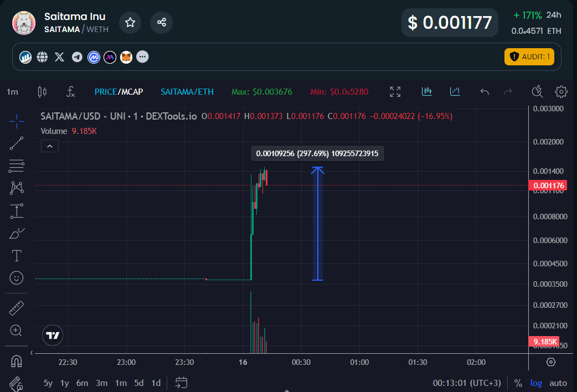Click the AUDIT: 1 badge
The image size is (577, 392).
pyautogui.click(x=529, y=56)
